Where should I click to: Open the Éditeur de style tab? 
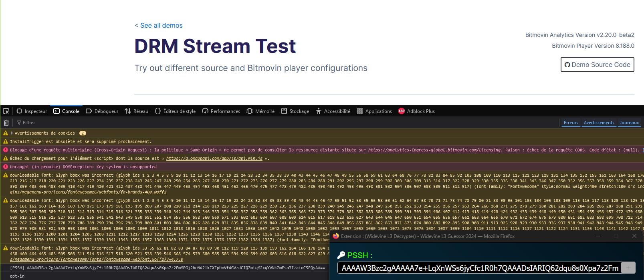tap(176, 111)
